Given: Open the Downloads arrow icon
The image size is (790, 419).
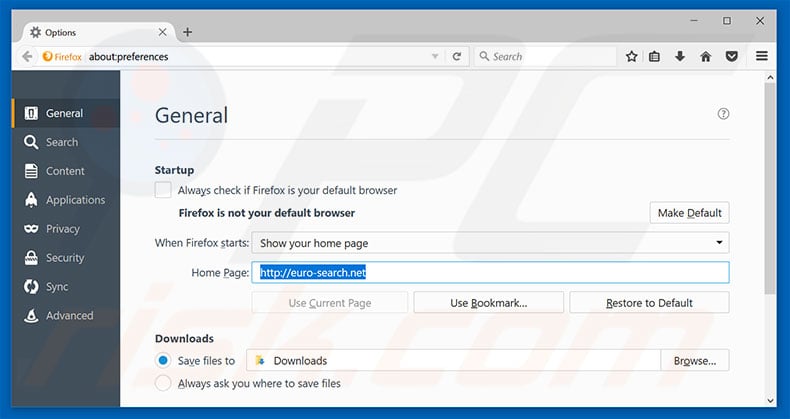Looking at the screenshot, I should [x=680, y=56].
